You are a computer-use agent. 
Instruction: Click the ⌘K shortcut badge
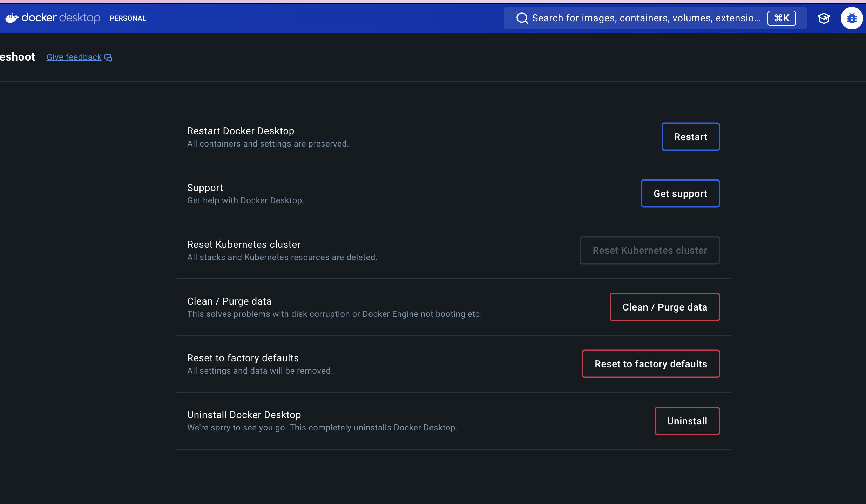(x=781, y=18)
